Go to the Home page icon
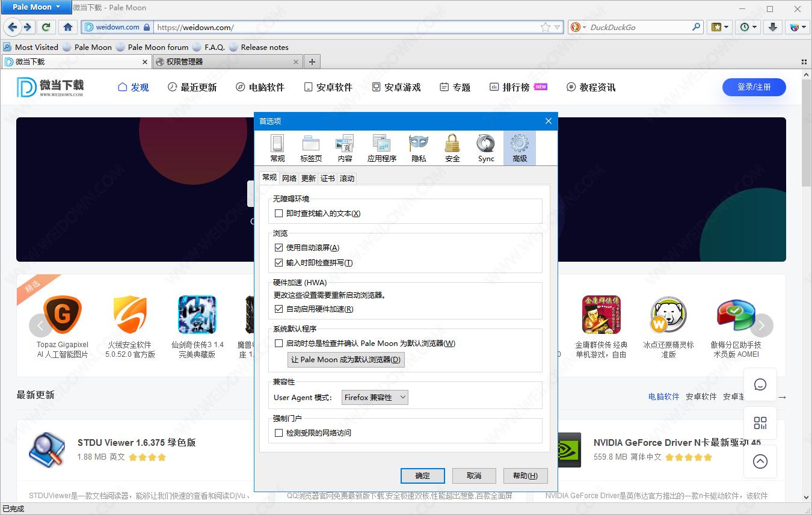This screenshot has width=812, height=515. 68,27
